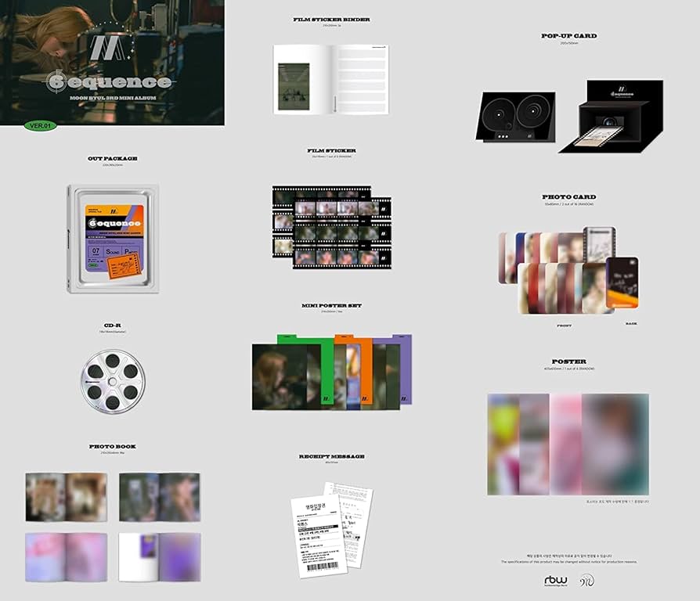Open the dark blue-toned photo book spread
The width and height of the screenshot is (700, 601).
click(160, 497)
